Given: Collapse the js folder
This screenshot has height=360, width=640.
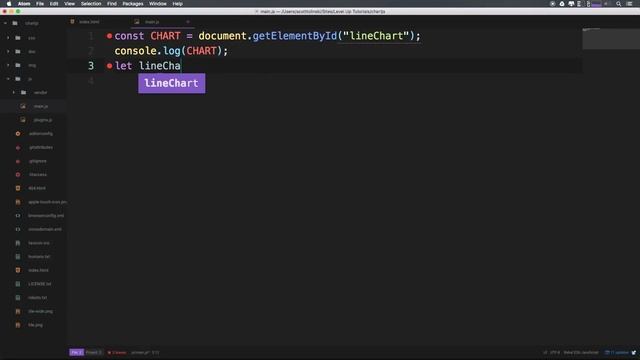Looking at the screenshot, I should [x=8, y=79].
